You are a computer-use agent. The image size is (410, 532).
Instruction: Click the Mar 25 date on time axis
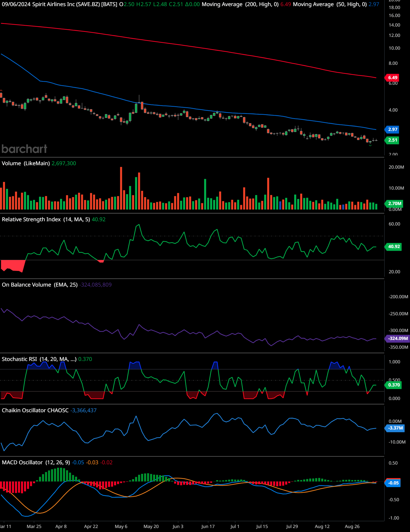pos(34,526)
